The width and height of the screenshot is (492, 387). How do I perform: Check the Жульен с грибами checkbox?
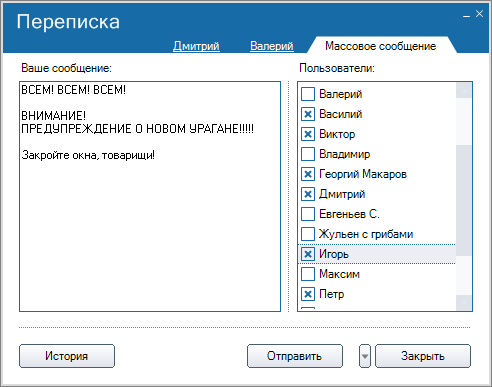coord(308,234)
